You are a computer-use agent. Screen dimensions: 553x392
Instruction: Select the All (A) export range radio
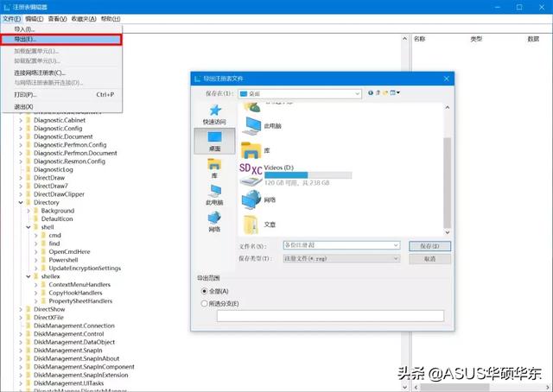(x=204, y=291)
